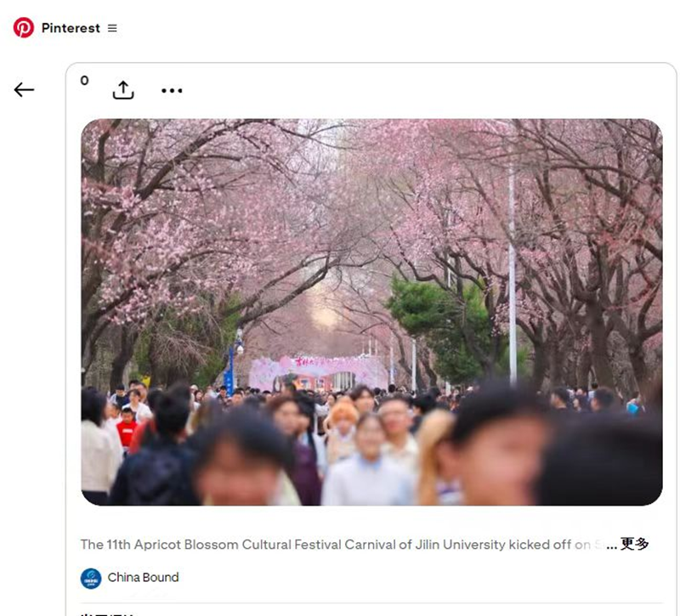Click the Pinterest wordmark text
The image size is (680, 616).
tap(71, 28)
